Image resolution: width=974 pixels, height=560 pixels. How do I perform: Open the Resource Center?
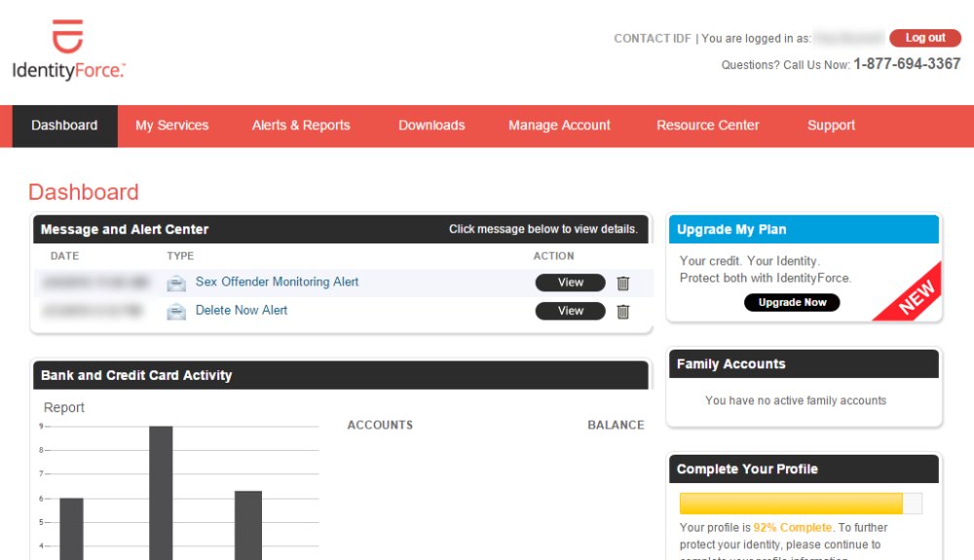708,126
